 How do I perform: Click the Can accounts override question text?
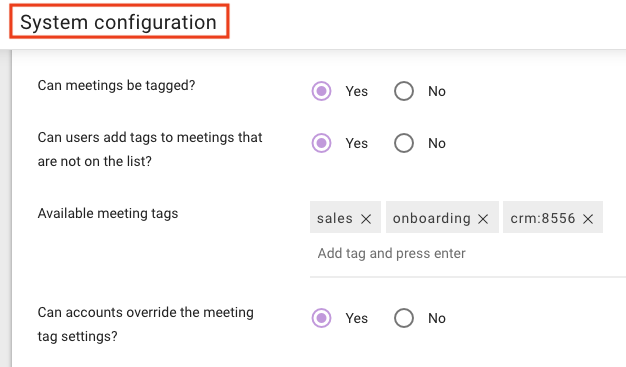[x=145, y=324]
